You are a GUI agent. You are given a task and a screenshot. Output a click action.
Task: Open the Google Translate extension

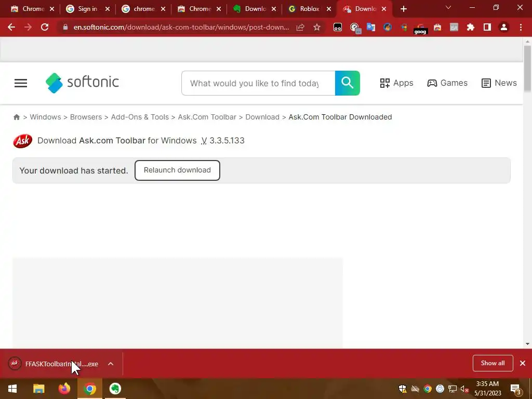coord(371,27)
